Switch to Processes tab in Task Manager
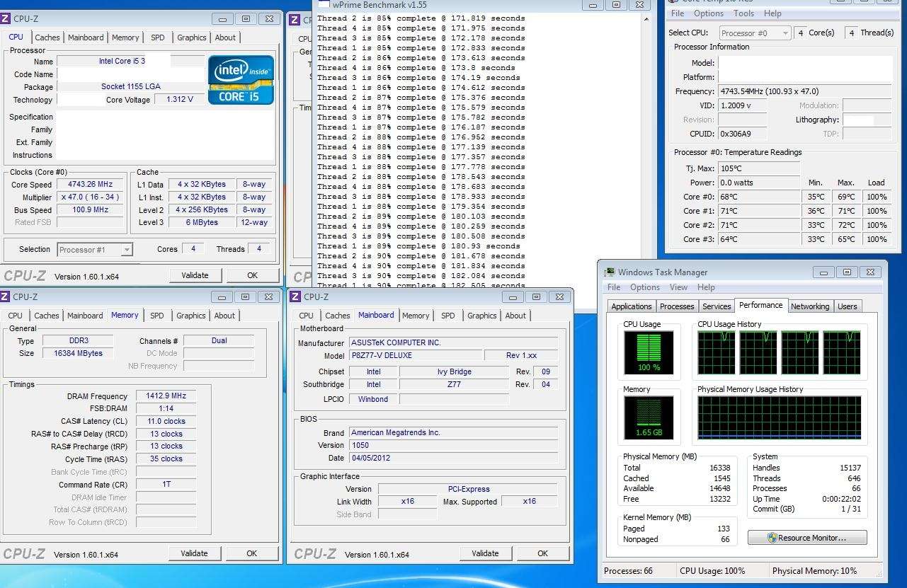Screen dimensions: 907x588 pos(677,306)
